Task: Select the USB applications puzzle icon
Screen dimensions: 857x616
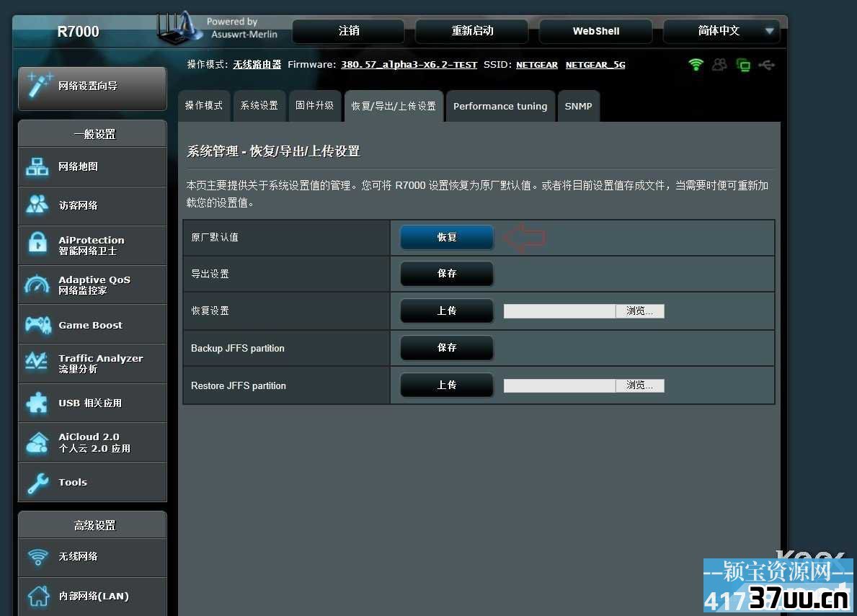Action: [x=37, y=403]
